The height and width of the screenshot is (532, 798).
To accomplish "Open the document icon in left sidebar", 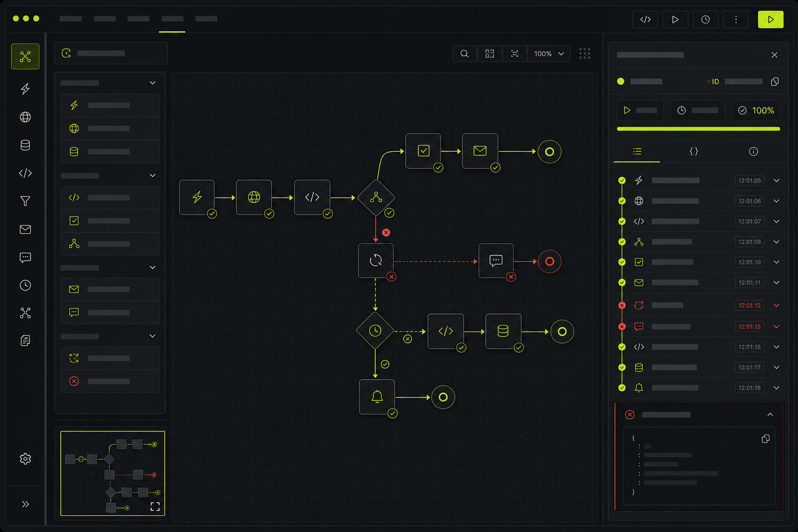I will tap(25, 340).
